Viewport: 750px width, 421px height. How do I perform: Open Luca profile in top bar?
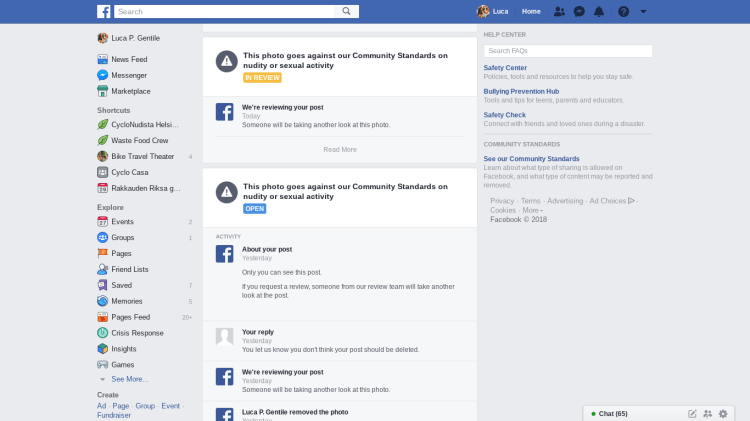493,11
